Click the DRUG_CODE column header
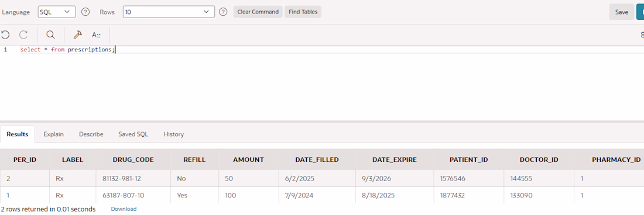This screenshot has width=644, height=215. [133, 159]
